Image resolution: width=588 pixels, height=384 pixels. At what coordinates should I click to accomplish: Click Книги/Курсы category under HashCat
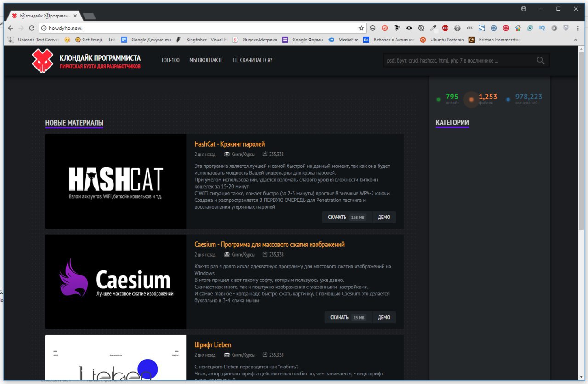point(239,155)
